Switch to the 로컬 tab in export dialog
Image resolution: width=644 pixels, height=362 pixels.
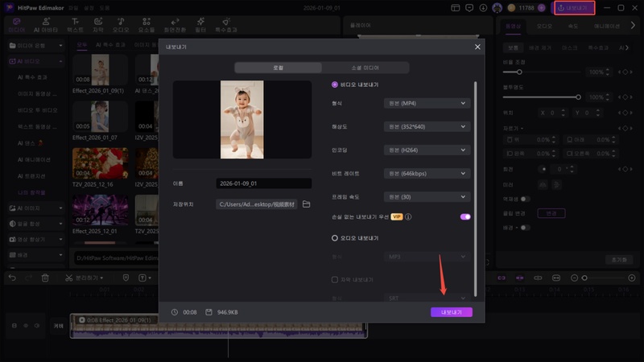pyautogui.click(x=278, y=68)
